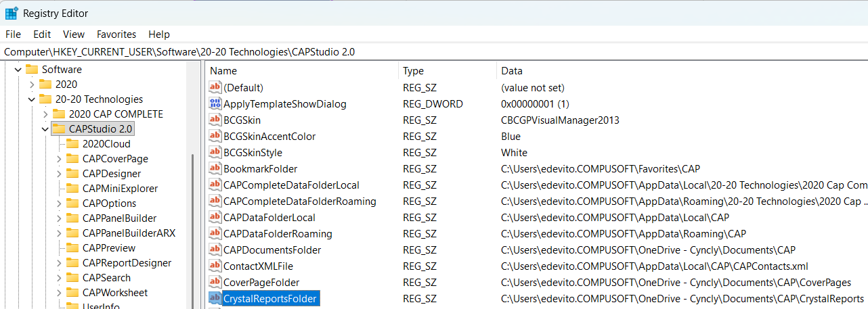This screenshot has width=868, height=309.
Task: Open the View menu
Action: (x=74, y=34)
